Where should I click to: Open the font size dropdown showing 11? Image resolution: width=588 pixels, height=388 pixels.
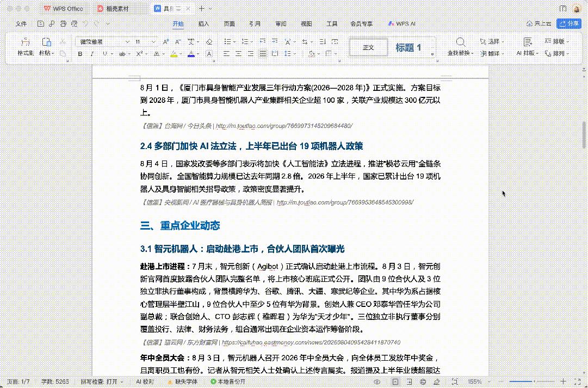coord(153,42)
